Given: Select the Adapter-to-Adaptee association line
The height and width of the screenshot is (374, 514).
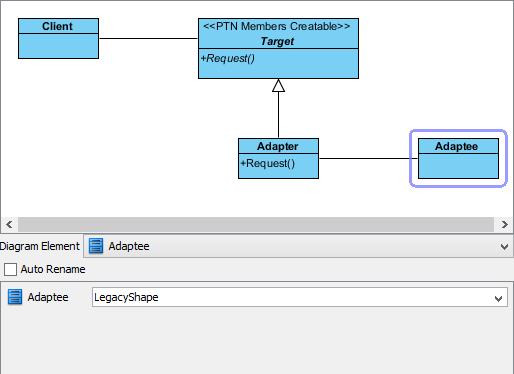Looking at the screenshot, I should coord(368,158).
